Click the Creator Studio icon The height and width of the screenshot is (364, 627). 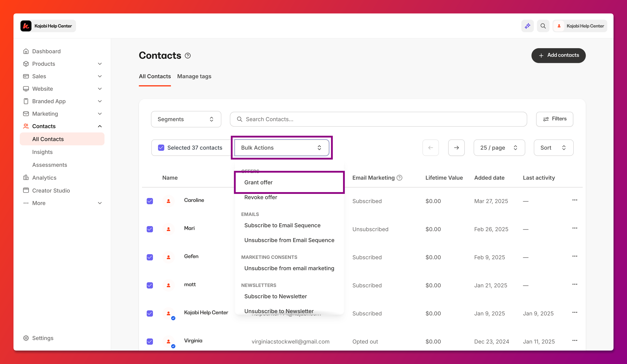(26, 190)
